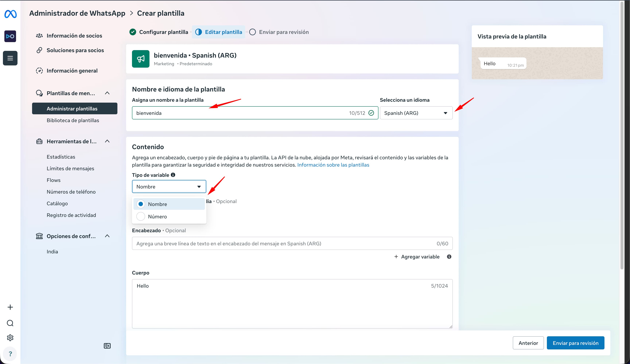Screen dimensions: 630x364
Task: Open Flows in sidebar
Action: click(x=53, y=180)
